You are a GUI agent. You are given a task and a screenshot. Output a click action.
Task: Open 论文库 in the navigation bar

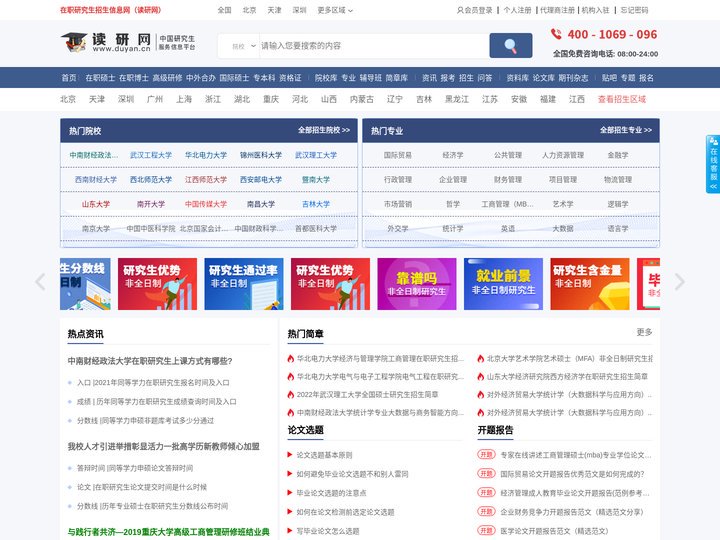(544, 78)
